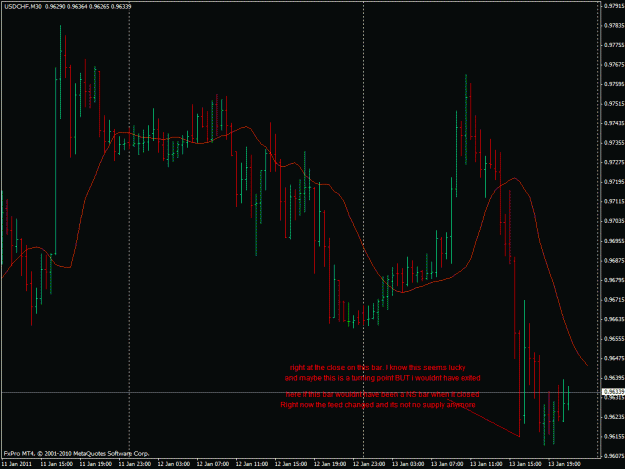
Task: Click the 0.96795 price axis label
Action: [x=614, y=280]
